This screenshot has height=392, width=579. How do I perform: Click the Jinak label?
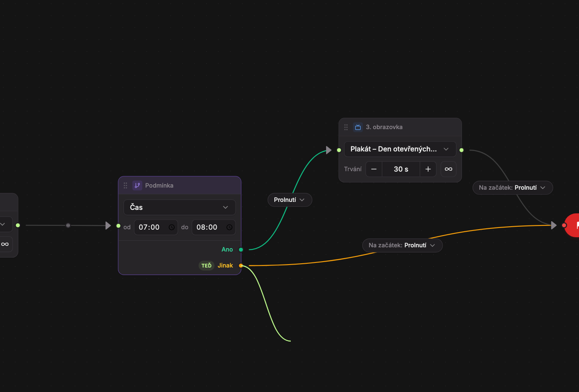225,265
